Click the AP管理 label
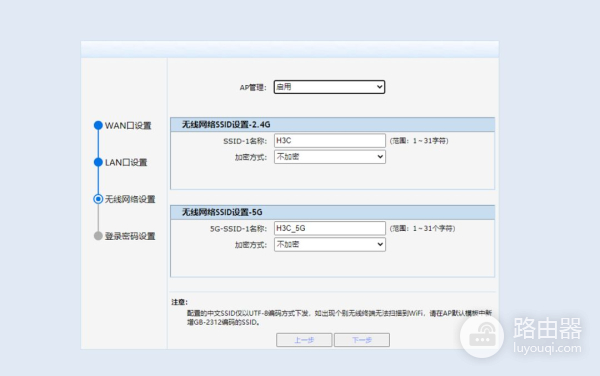This screenshot has height=376, width=600. pyautogui.click(x=253, y=88)
